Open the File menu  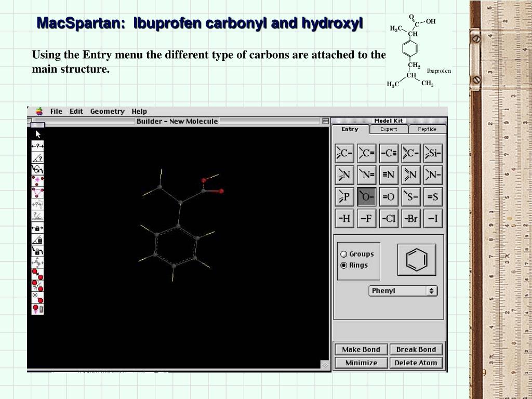[x=56, y=111]
